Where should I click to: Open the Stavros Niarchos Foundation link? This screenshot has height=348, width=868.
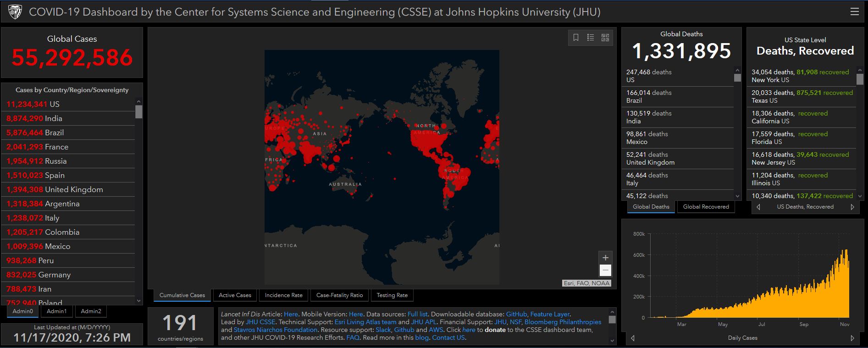point(275,330)
